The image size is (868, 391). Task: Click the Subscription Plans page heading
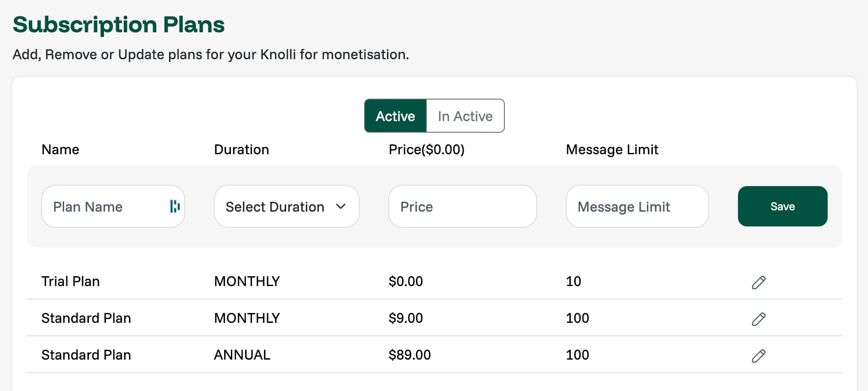[118, 24]
